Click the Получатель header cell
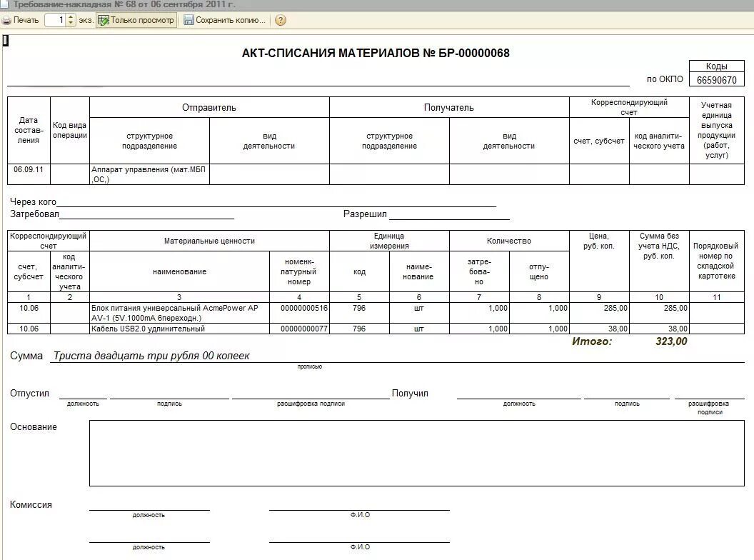 click(x=448, y=107)
